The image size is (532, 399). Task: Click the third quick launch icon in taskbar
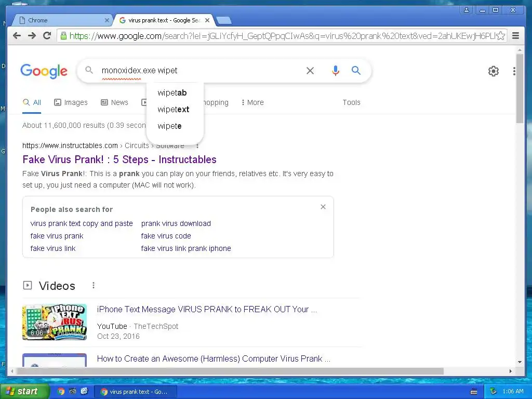point(84,391)
